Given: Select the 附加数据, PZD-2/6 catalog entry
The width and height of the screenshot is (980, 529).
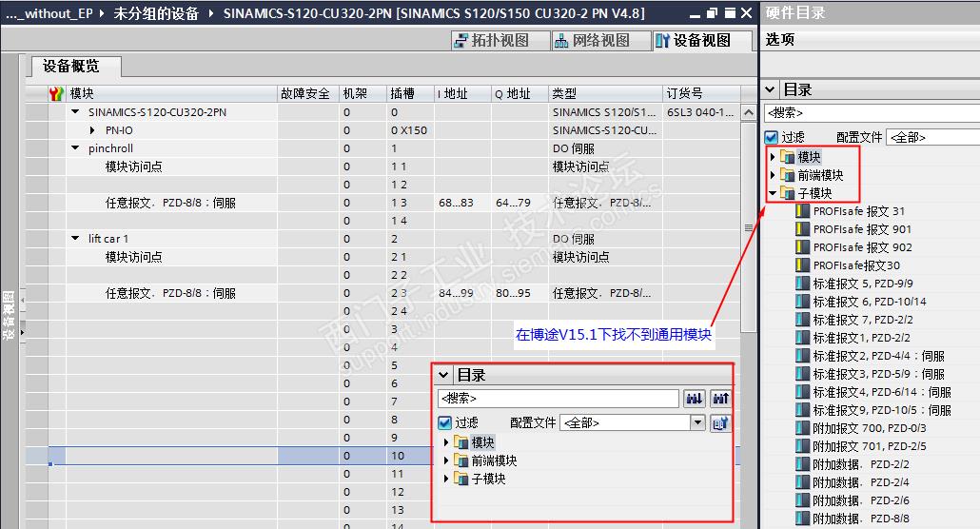Looking at the screenshot, I should pyautogui.click(x=861, y=500).
